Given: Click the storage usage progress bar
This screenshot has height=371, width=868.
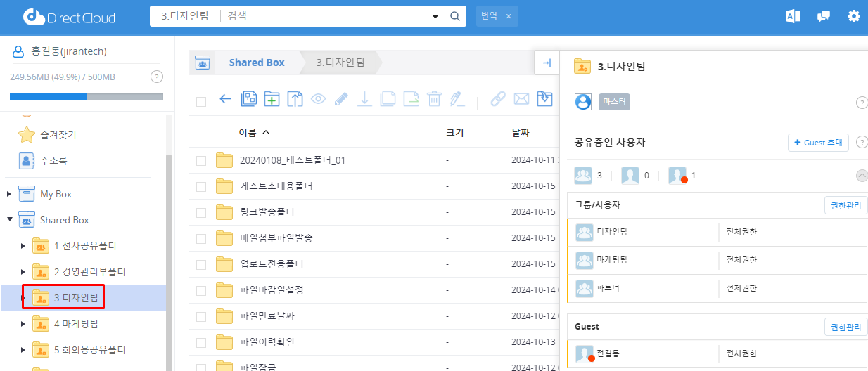Looking at the screenshot, I should point(87,97).
